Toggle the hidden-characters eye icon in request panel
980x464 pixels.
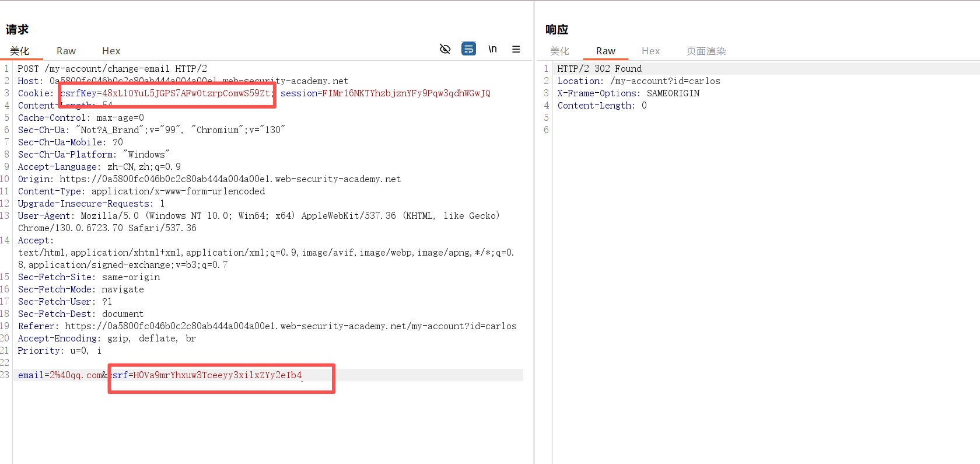click(444, 49)
